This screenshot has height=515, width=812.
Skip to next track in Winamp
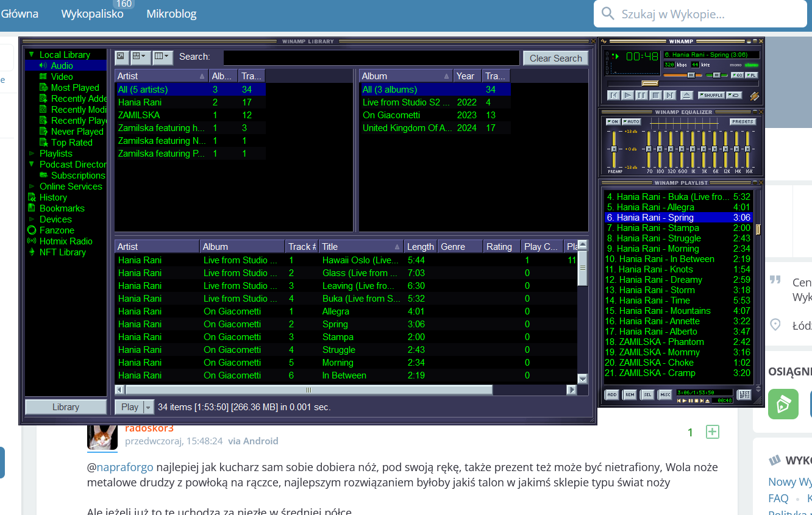[x=669, y=95]
